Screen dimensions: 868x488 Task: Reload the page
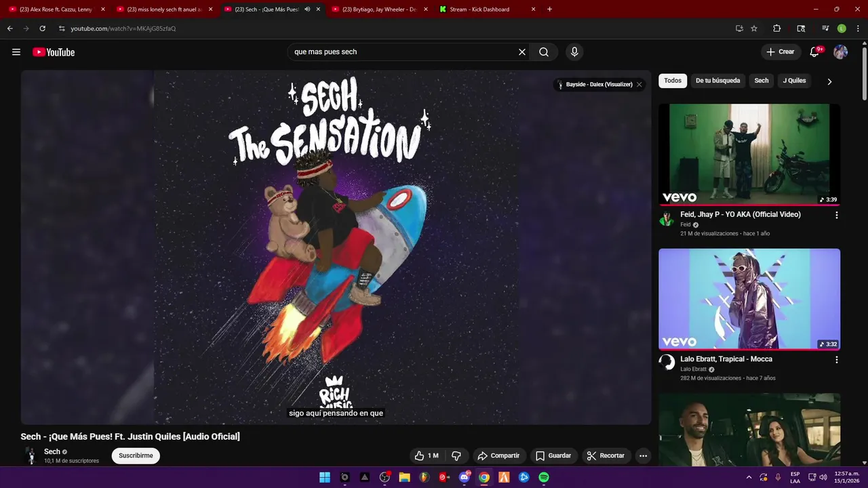click(42, 28)
